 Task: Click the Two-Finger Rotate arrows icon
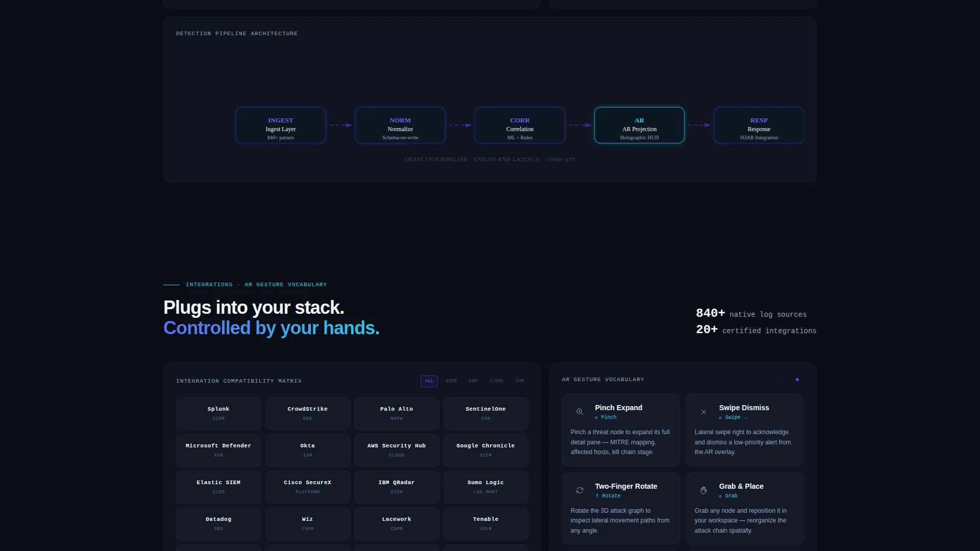[x=580, y=490]
